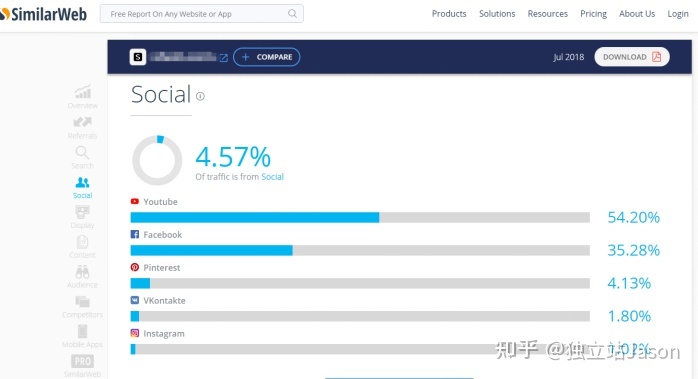Click the Youtube label
This screenshot has width=698, height=379.
pyautogui.click(x=160, y=202)
